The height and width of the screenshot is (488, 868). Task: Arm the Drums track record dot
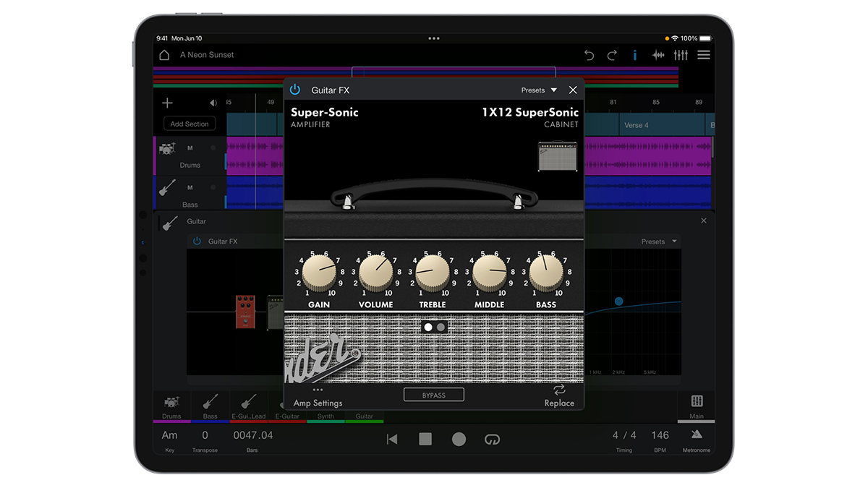(x=213, y=148)
